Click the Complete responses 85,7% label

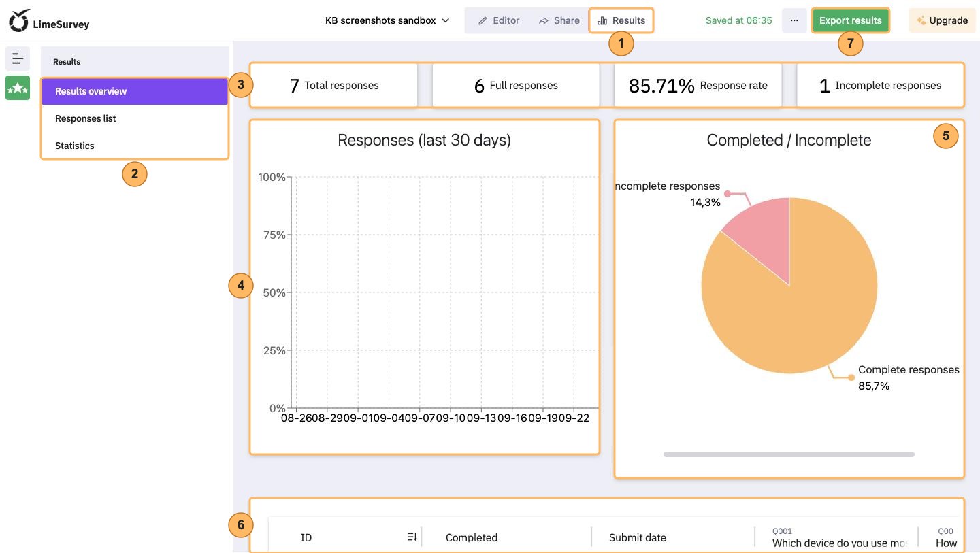pos(909,378)
